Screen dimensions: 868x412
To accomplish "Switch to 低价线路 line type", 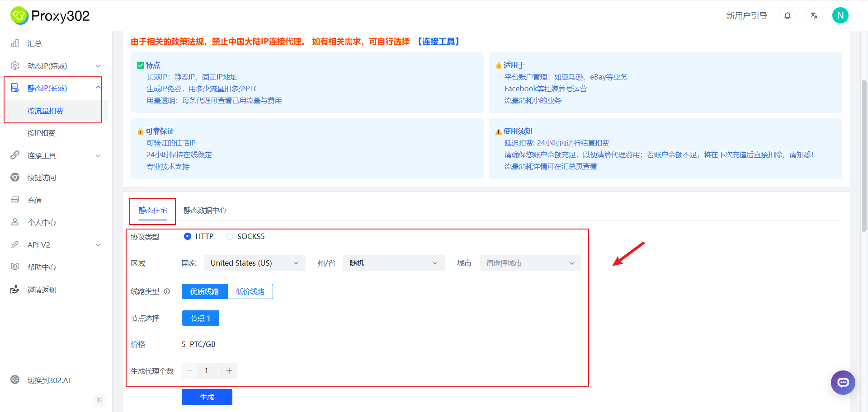I will (250, 291).
